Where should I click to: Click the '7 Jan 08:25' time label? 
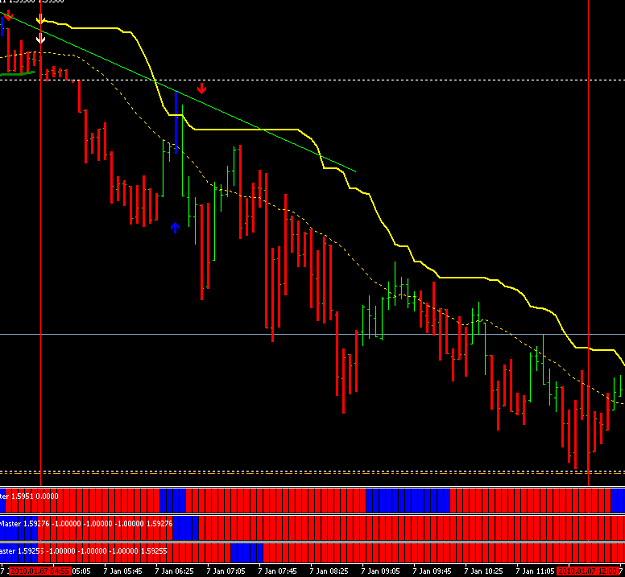pyautogui.click(x=329, y=571)
